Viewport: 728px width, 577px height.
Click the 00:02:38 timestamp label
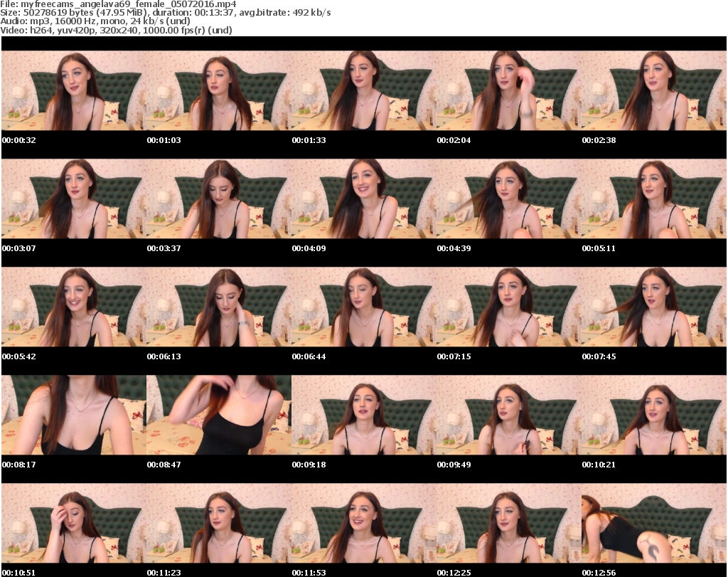click(599, 140)
